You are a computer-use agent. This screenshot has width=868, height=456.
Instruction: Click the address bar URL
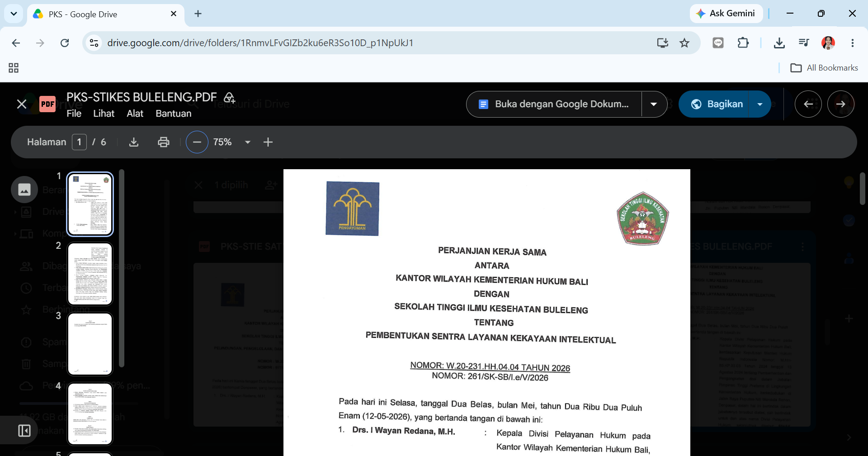pyautogui.click(x=260, y=43)
